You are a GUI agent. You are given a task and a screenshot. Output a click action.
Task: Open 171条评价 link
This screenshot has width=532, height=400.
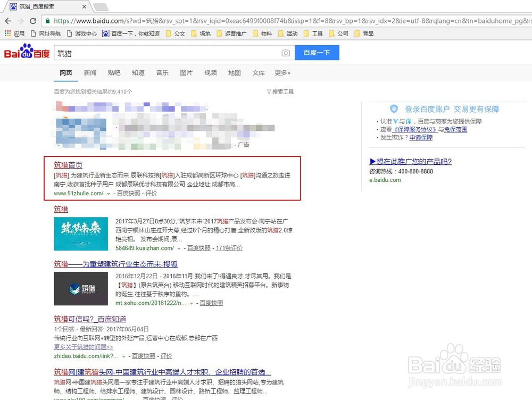tap(229, 248)
